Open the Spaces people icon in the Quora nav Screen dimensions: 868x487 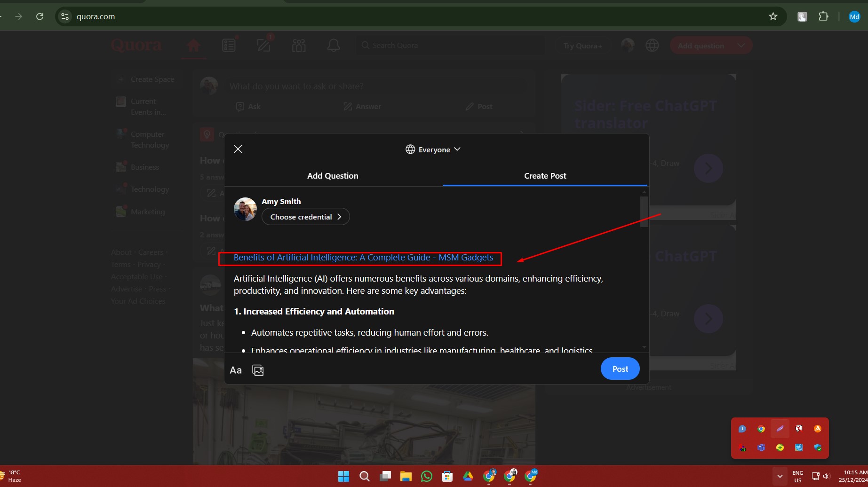pos(299,46)
